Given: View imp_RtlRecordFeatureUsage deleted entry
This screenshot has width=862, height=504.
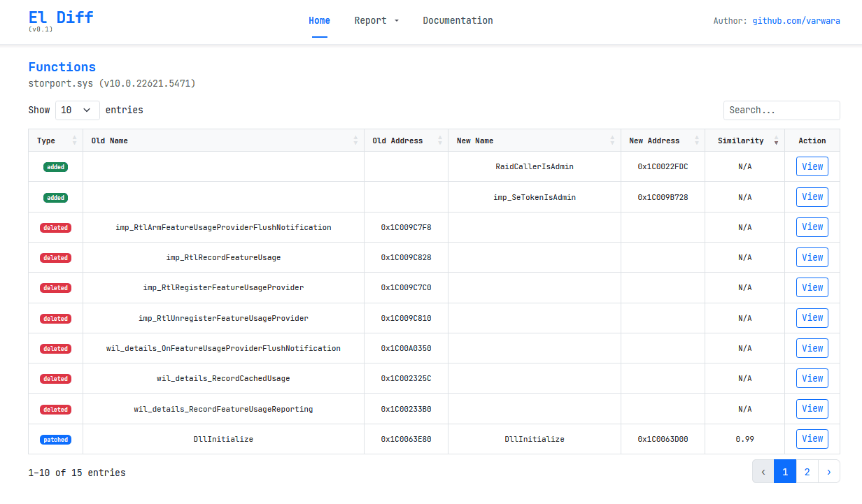Looking at the screenshot, I should (812, 257).
